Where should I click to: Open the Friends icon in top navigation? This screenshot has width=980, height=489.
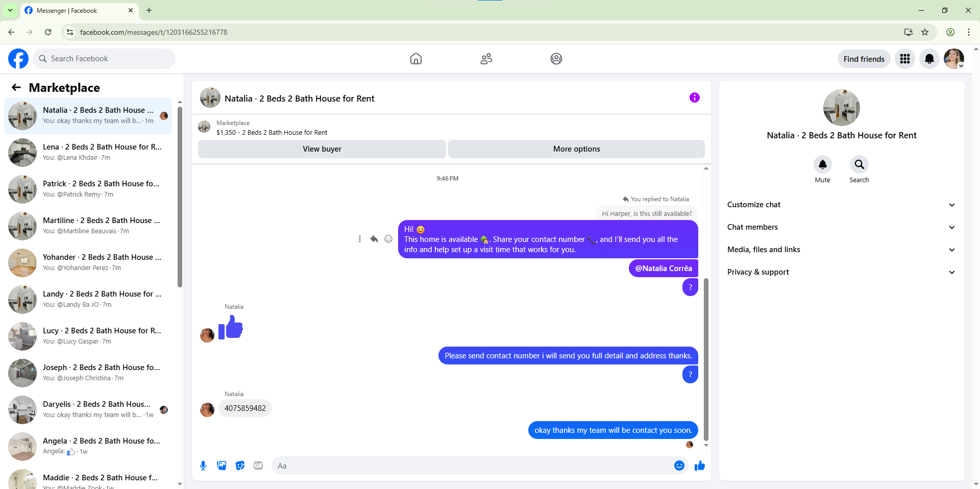486,59
